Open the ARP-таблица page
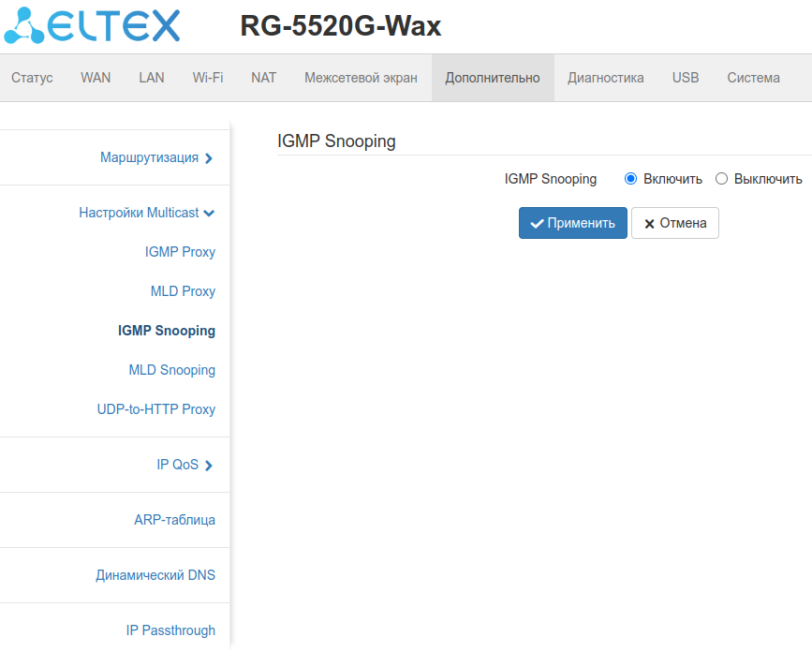Screen dimensions: 812x652 pos(174,520)
